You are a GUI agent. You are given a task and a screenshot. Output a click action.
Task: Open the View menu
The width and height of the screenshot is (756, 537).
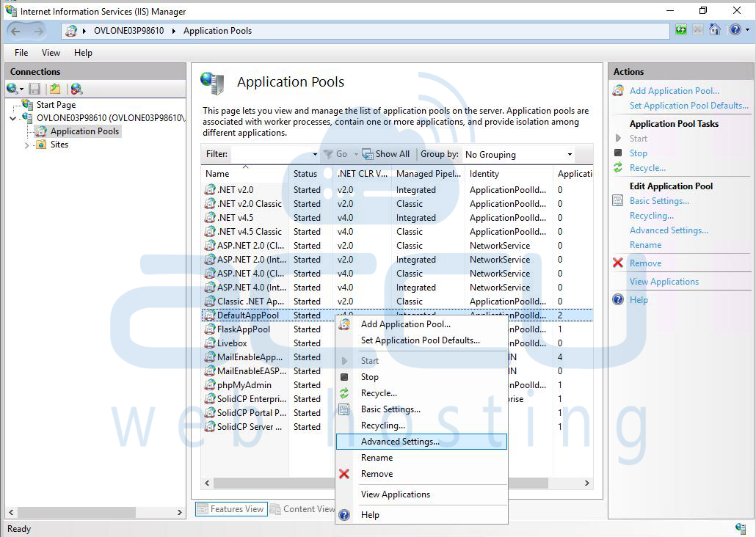(x=51, y=53)
